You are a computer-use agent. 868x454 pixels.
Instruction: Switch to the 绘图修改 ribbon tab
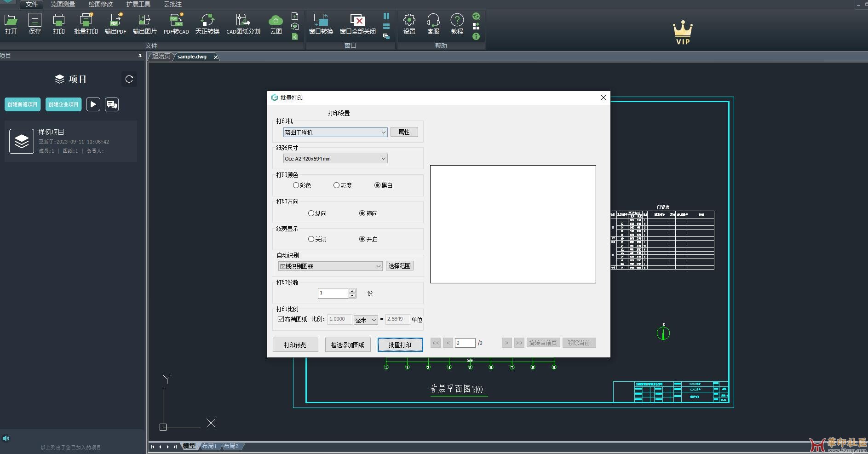100,5
